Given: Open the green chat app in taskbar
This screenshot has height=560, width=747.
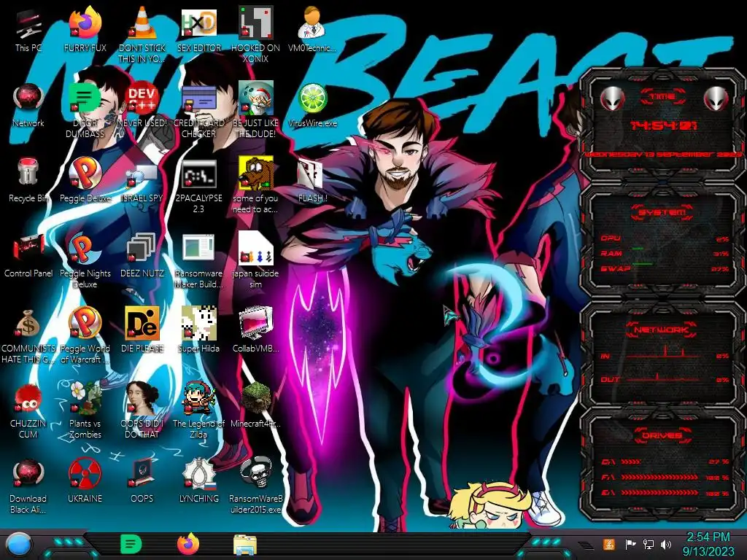Looking at the screenshot, I should (x=131, y=544).
